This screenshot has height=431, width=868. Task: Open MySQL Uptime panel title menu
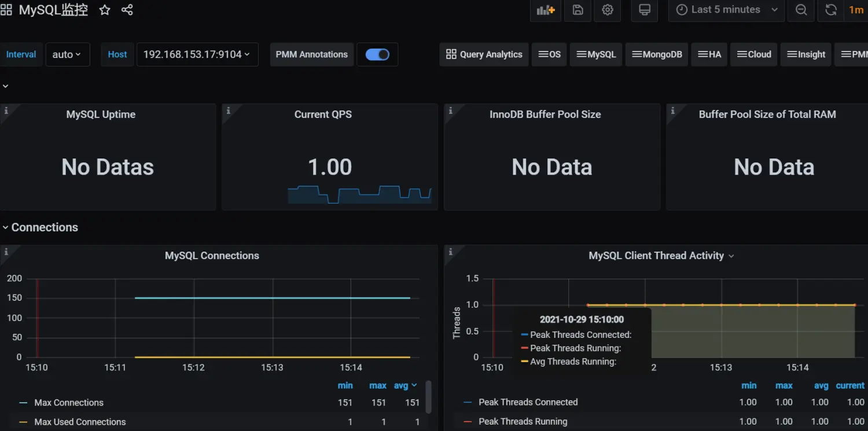101,115
